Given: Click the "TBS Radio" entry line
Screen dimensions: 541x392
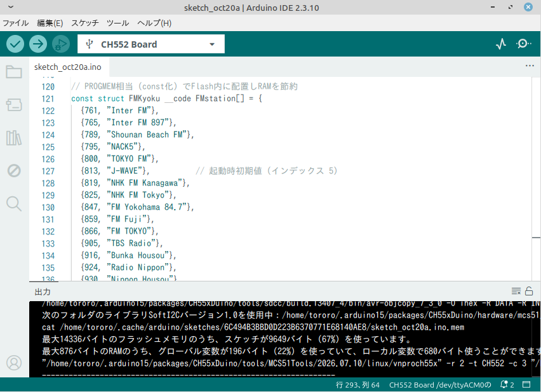Looking at the screenshot, I should coord(122,243).
